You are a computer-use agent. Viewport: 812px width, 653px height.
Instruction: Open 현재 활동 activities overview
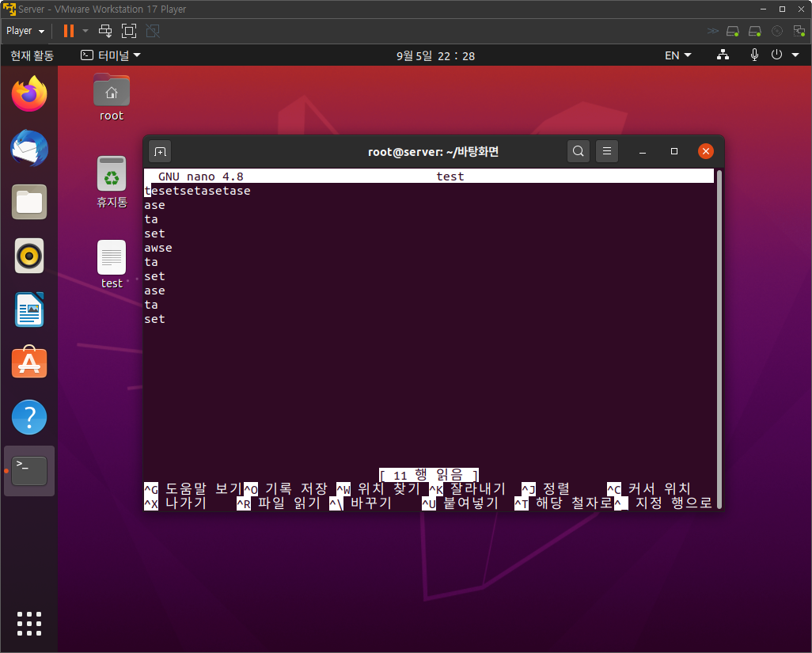point(32,55)
